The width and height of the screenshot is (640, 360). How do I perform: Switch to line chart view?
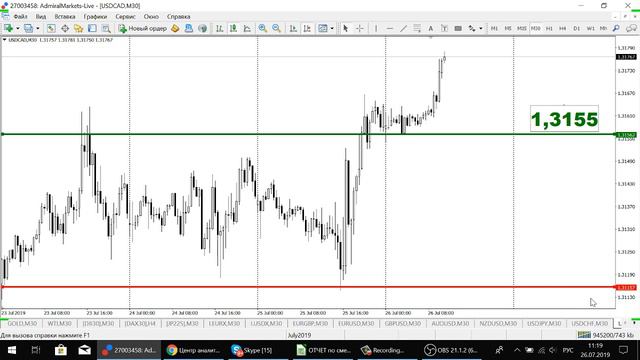tap(247, 28)
